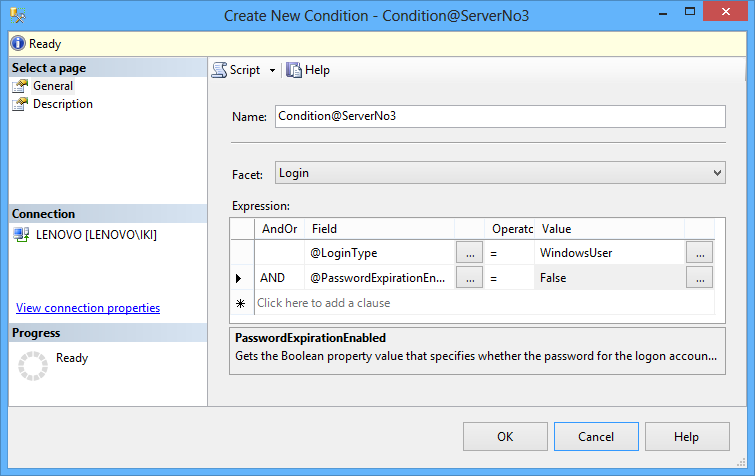Viewport: 755px width, 476px height.
Task: Click the Help toolbar icon
Action: coord(294,70)
